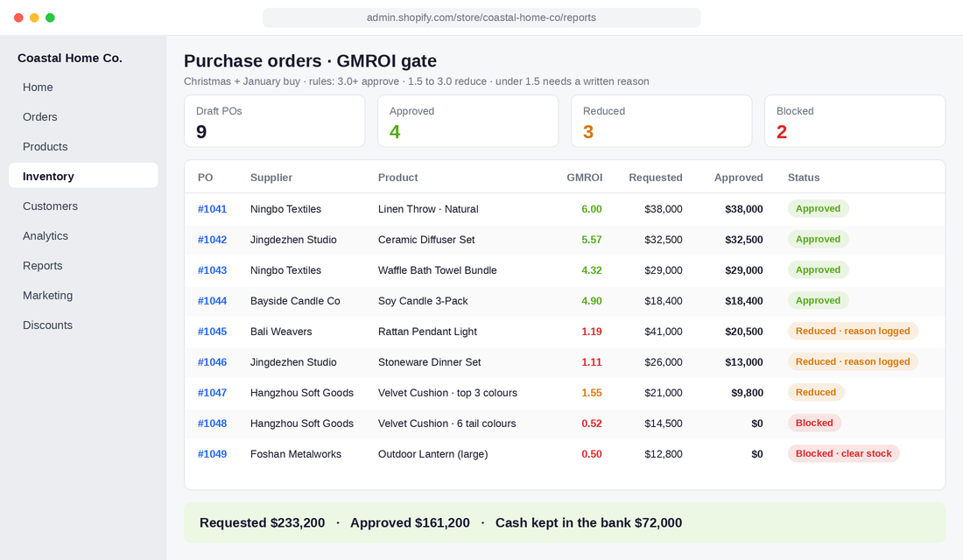Image resolution: width=963 pixels, height=560 pixels.
Task: Open purchase order #1049
Action: point(212,454)
